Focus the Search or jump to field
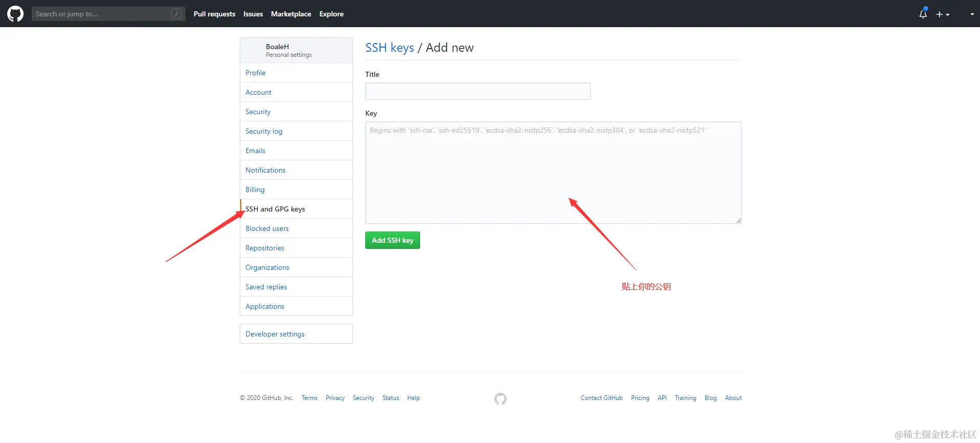This screenshot has width=980, height=443. click(109, 14)
